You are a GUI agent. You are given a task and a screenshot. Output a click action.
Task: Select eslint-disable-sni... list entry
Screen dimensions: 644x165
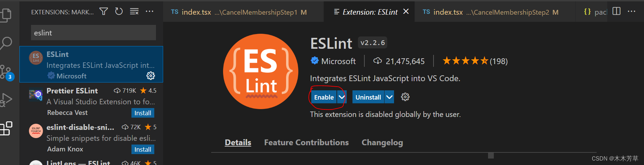click(91, 137)
